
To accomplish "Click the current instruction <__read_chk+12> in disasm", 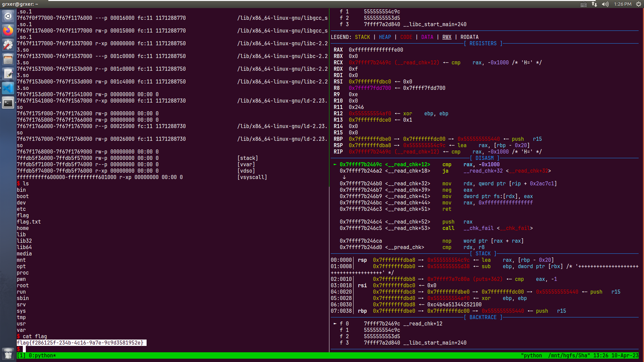I will (x=408, y=165).
